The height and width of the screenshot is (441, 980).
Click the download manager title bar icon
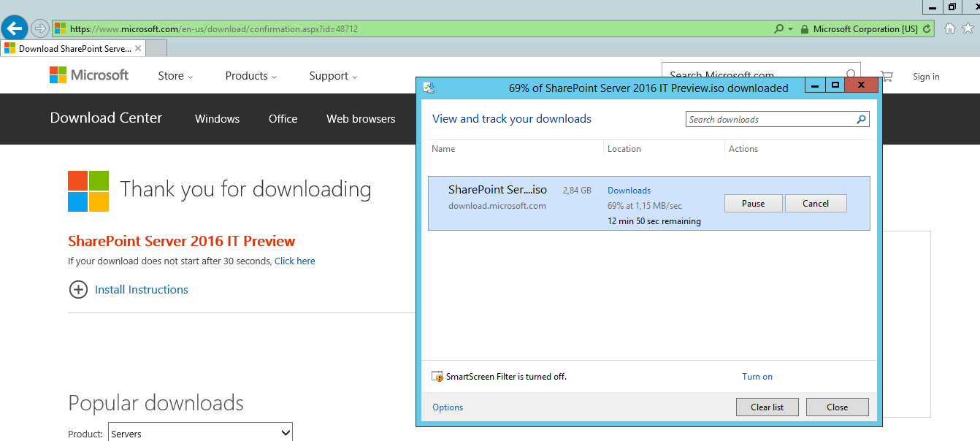point(429,88)
